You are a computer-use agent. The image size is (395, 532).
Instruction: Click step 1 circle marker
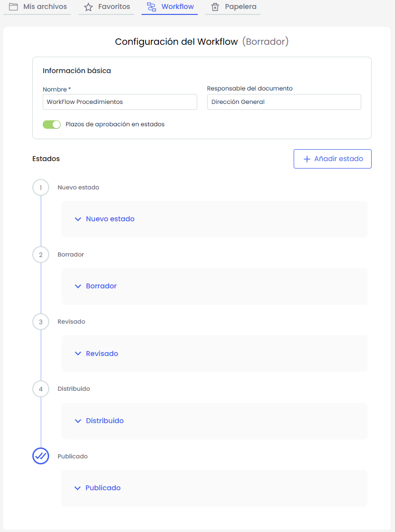(x=41, y=187)
